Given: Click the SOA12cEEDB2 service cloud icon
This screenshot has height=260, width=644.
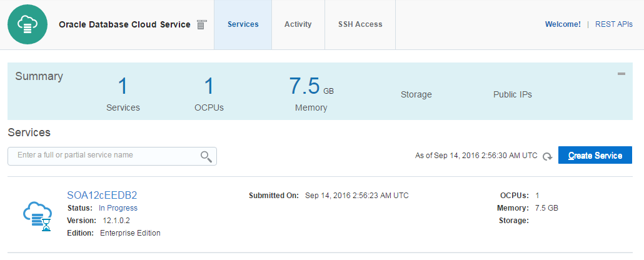Looking at the screenshot, I should pos(37,216).
